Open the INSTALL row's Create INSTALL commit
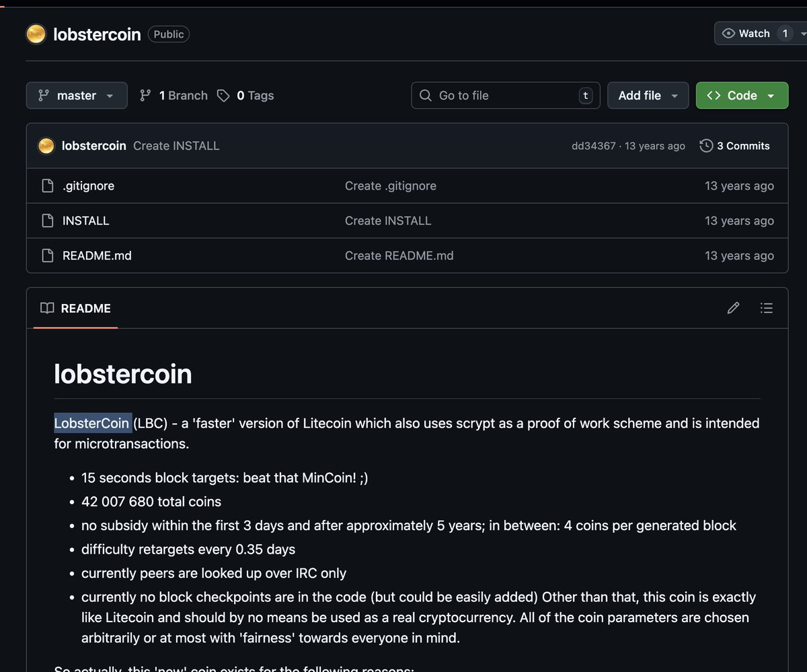This screenshot has height=672, width=807. pos(388,221)
